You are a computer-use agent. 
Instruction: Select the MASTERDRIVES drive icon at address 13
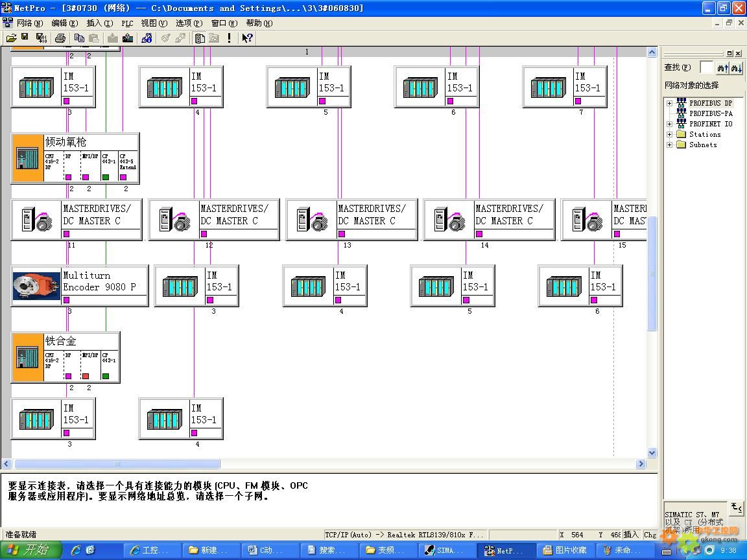click(312, 220)
